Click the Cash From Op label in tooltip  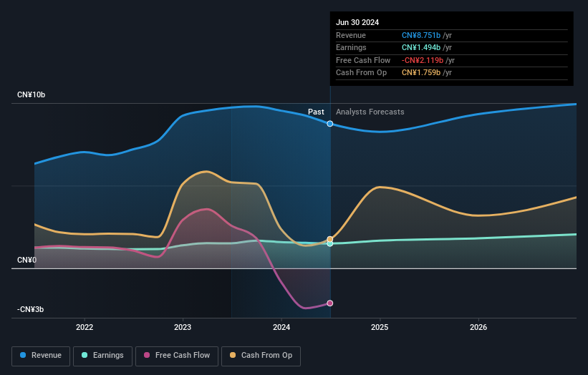point(361,73)
